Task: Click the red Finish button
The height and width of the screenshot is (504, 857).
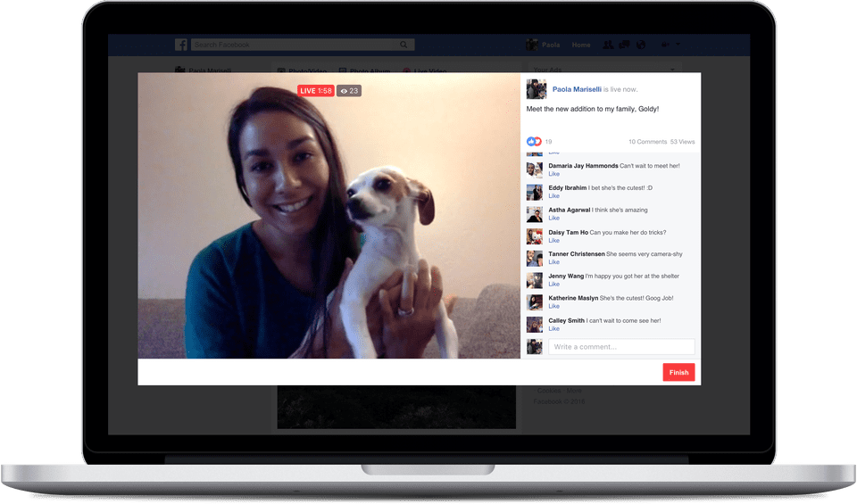Action: pos(678,372)
